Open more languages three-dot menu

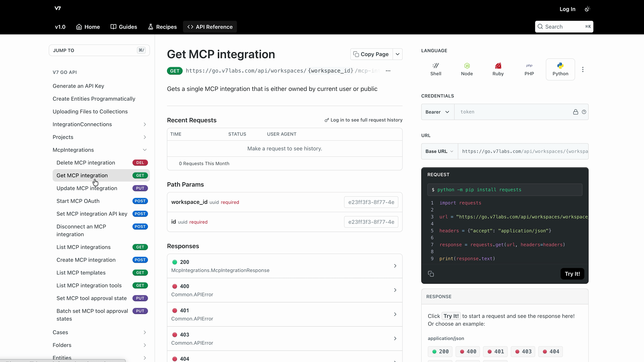pyautogui.click(x=583, y=69)
